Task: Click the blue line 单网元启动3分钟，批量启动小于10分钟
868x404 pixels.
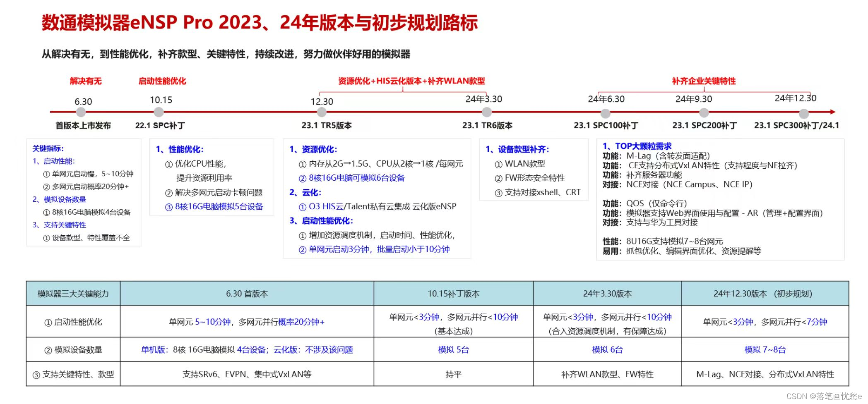Action: click(x=374, y=249)
